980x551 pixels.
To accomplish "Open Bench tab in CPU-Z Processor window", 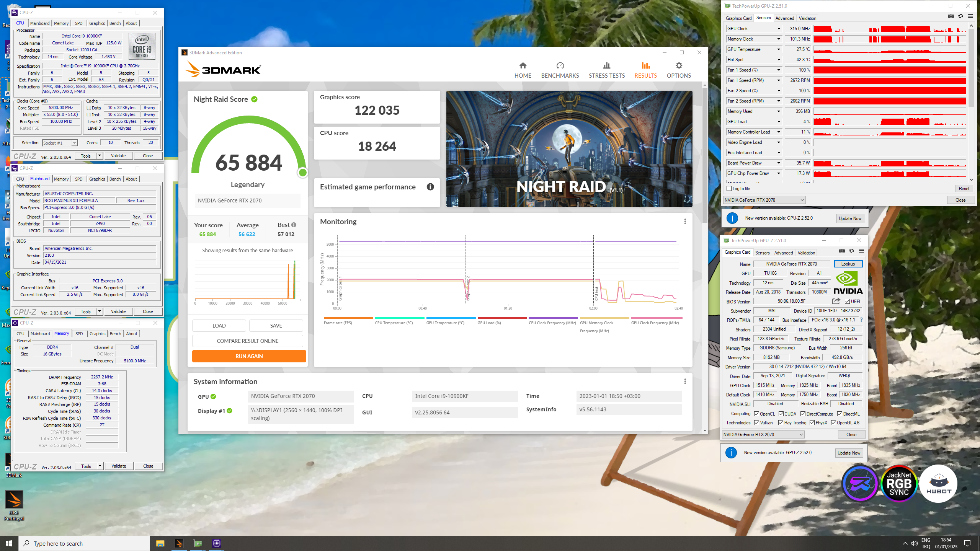I will click(x=115, y=23).
